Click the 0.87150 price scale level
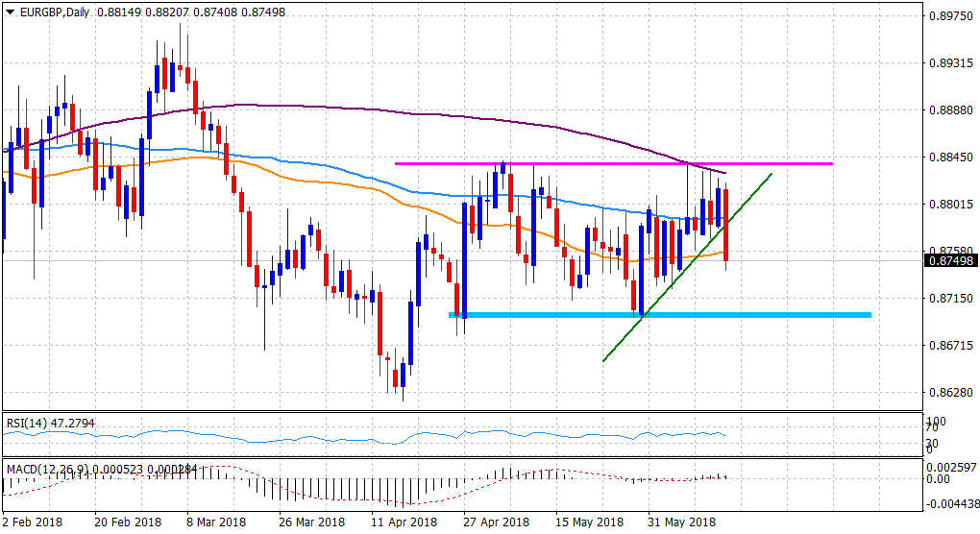 point(949,298)
